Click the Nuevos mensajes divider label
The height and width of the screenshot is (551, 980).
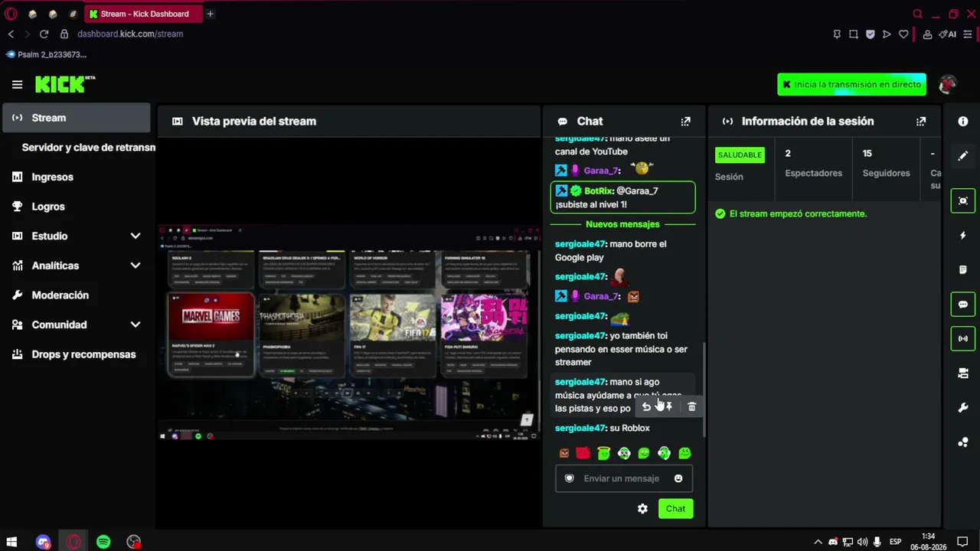tap(622, 224)
